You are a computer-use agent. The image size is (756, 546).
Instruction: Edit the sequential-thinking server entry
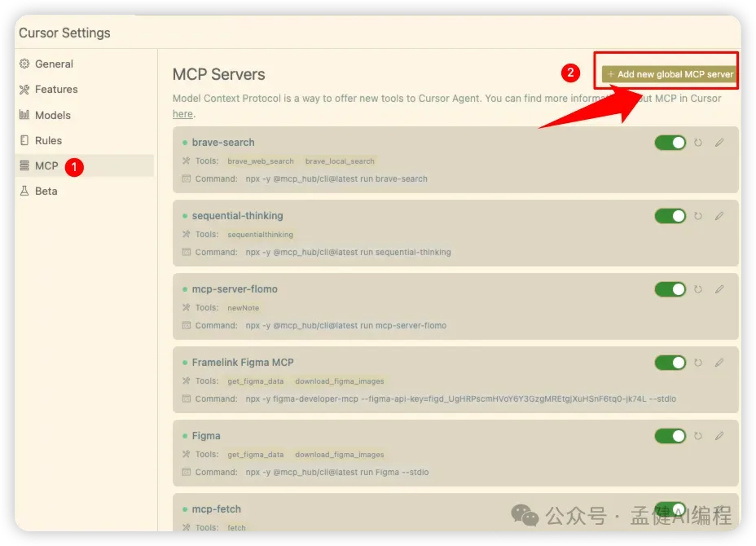click(x=719, y=216)
